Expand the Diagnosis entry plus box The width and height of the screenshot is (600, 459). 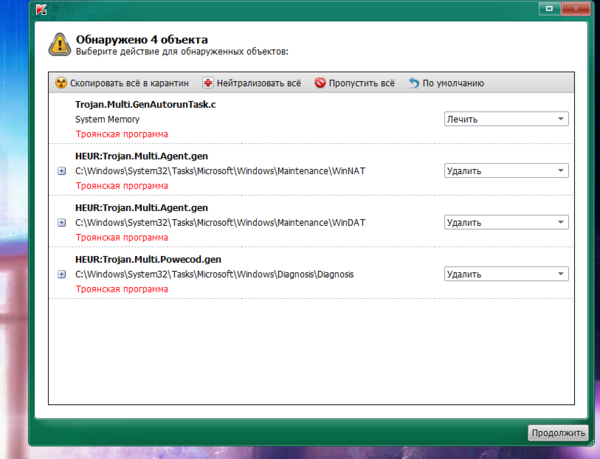[x=62, y=274]
